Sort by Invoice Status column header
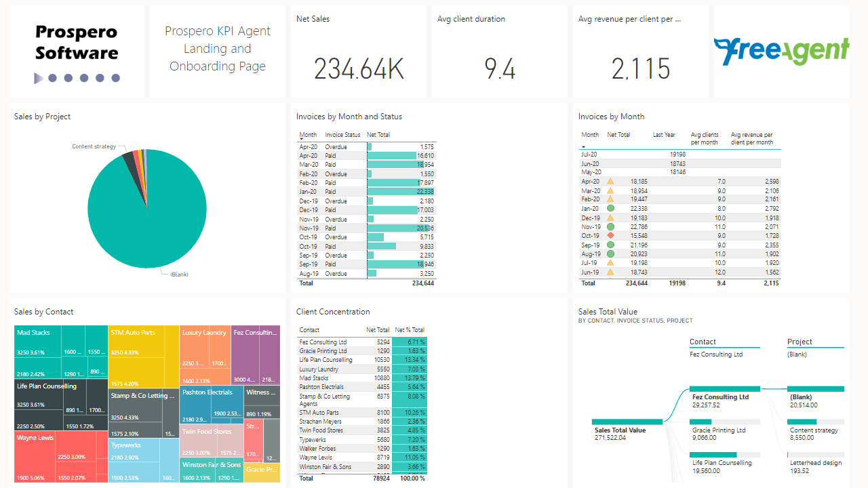The image size is (868, 488). click(x=342, y=135)
